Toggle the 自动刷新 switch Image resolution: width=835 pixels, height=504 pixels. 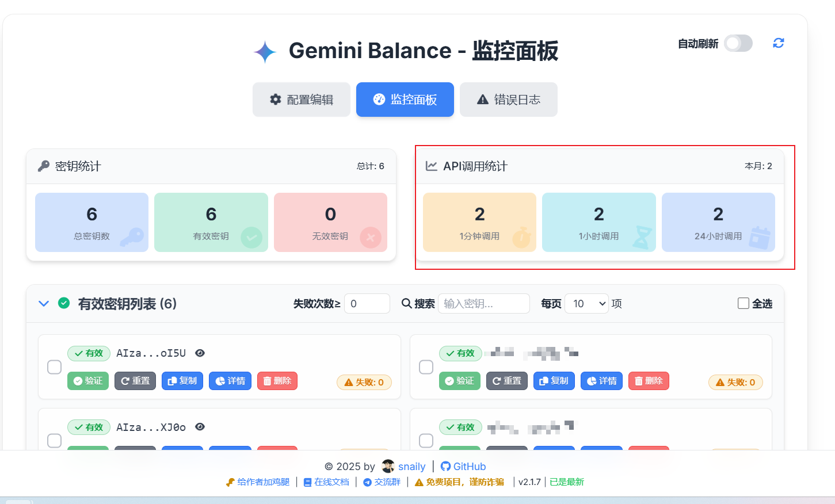pyautogui.click(x=738, y=43)
